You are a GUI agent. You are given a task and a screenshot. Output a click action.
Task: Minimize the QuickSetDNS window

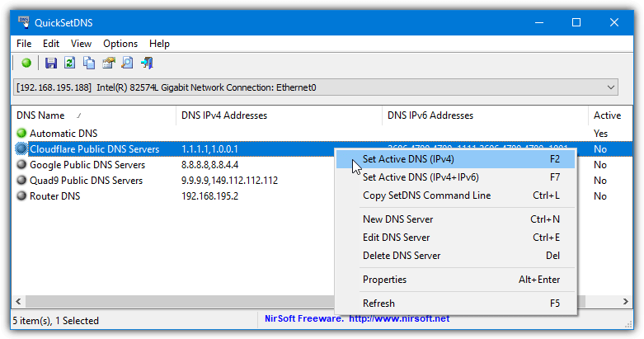pyautogui.click(x=539, y=22)
